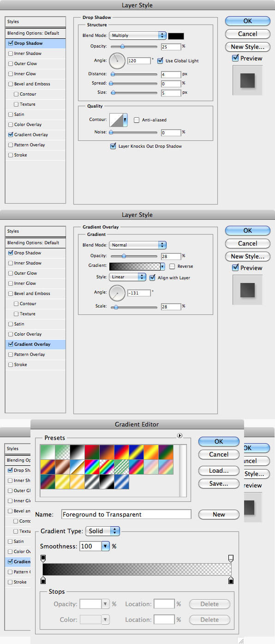Screen dimensions: 275x644
Task: Click the Save... button
Action: pos(219,484)
